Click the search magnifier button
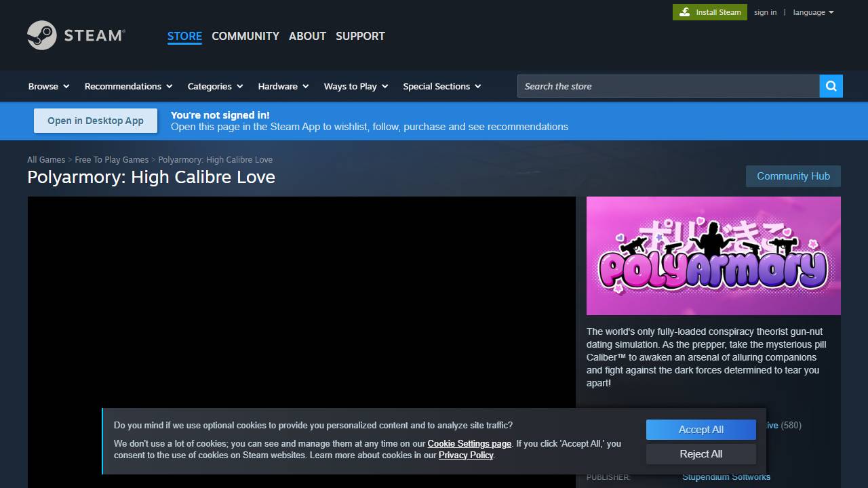This screenshot has width=868, height=488. coord(831,86)
